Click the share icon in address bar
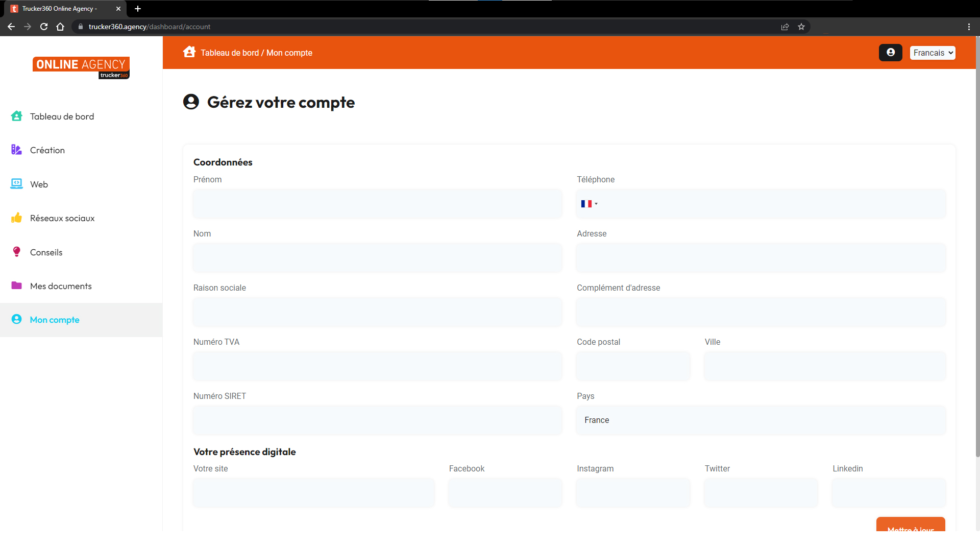The image size is (980, 545). click(x=785, y=27)
